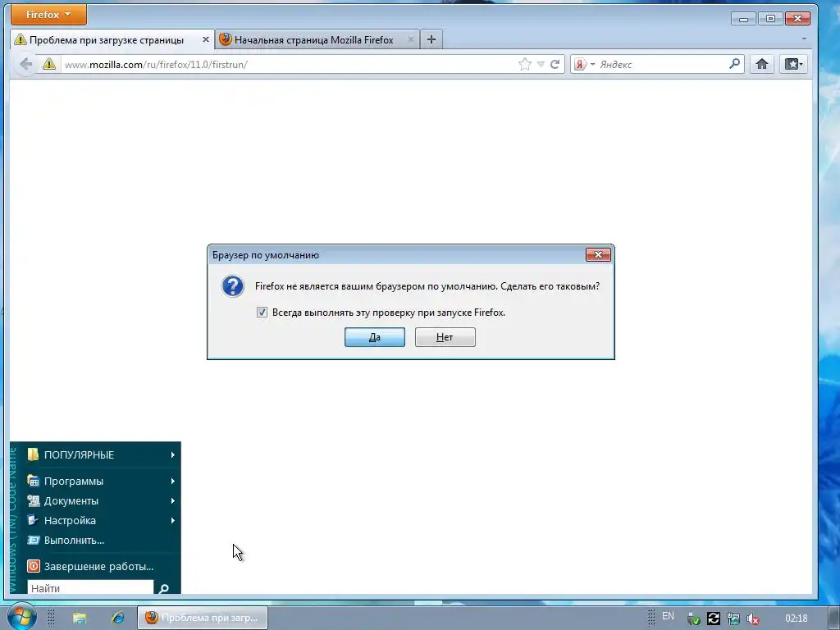Open the Настройка submenu
Viewport: 840px width, 630px height.
[101, 521]
